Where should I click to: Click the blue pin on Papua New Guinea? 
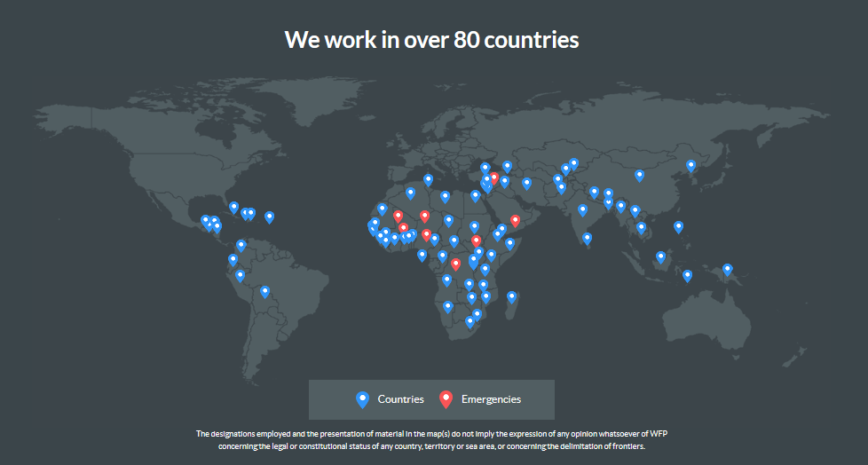[x=728, y=270]
